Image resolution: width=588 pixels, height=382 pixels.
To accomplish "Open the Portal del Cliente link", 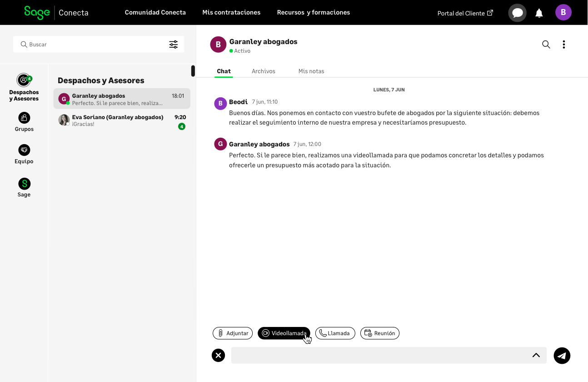I will pyautogui.click(x=465, y=13).
